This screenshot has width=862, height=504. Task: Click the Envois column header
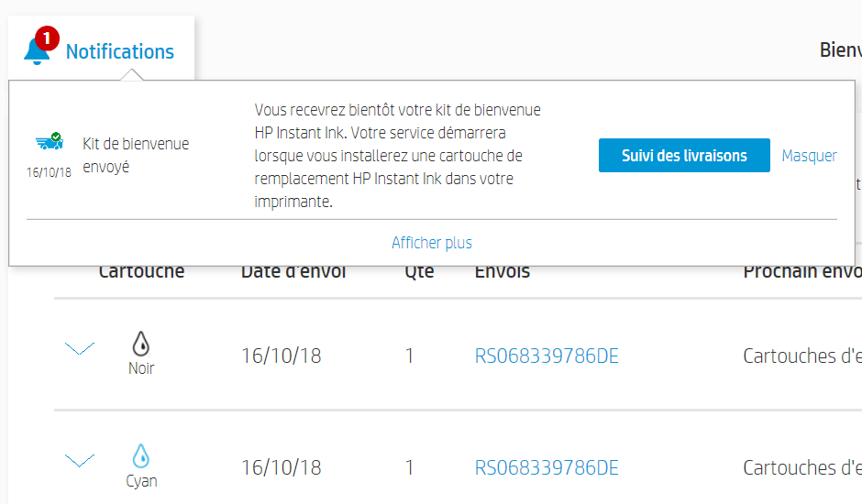point(502,272)
